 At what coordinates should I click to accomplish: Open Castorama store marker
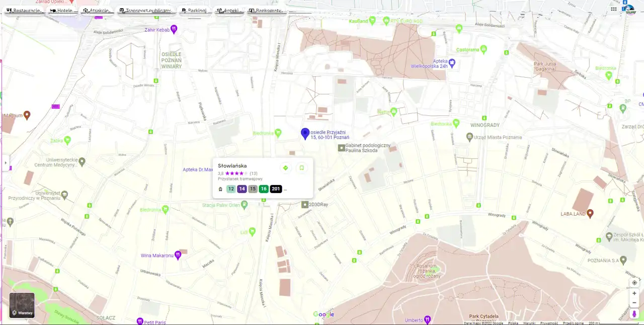[x=484, y=49]
